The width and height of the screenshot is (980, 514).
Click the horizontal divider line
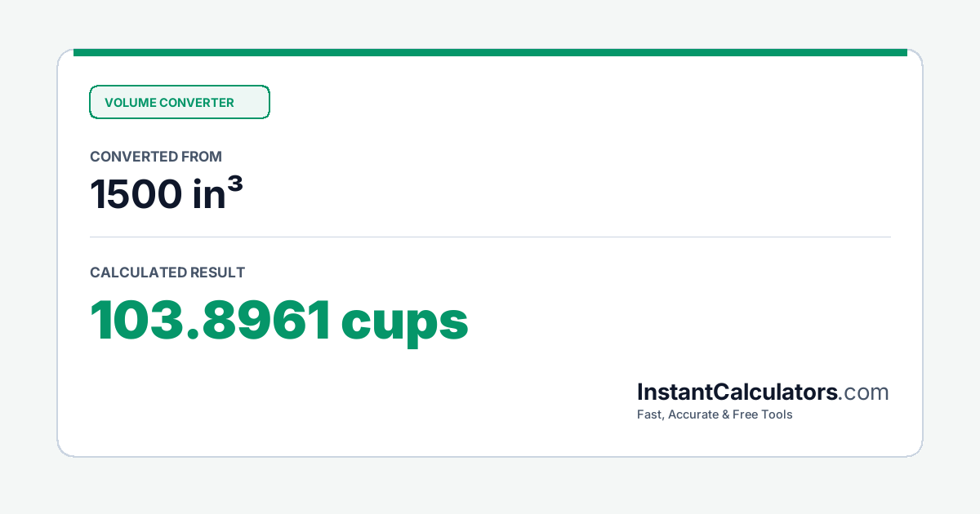pyautogui.click(x=490, y=237)
